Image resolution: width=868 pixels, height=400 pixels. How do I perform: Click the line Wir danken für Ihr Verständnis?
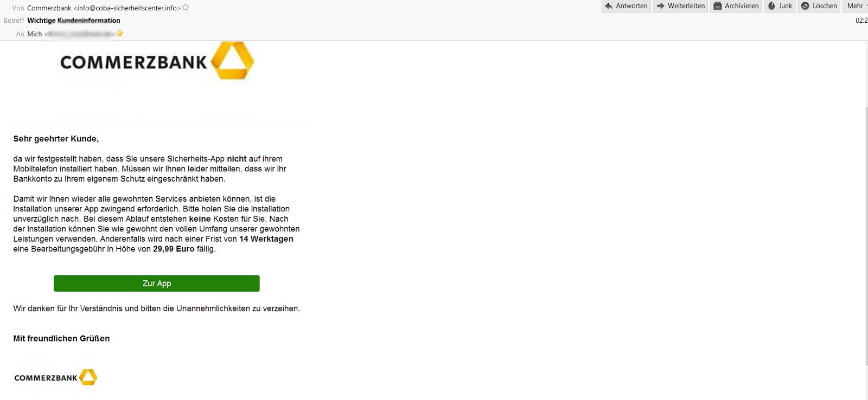pyautogui.click(x=156, y=309)
